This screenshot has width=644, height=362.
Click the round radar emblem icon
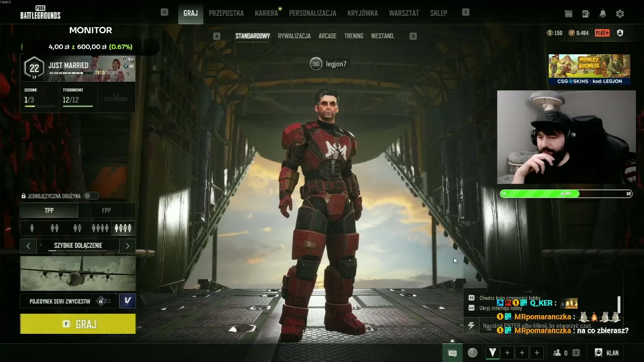[472, 352]
